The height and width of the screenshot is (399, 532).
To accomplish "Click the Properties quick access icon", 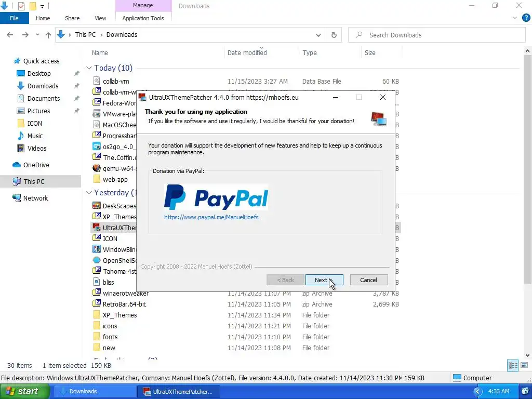I will [21, 6].
